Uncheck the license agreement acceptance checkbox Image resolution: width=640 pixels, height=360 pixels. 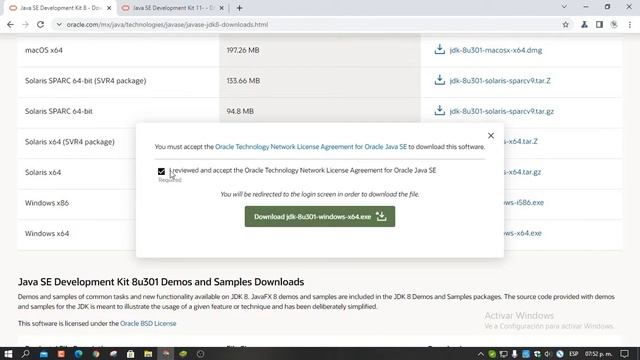[161, 171]
